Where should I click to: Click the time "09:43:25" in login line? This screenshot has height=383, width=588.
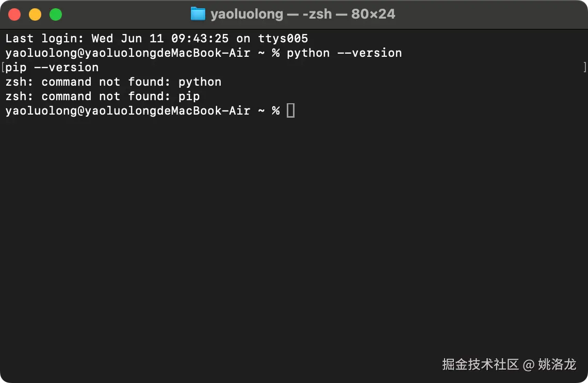(200, 38)
